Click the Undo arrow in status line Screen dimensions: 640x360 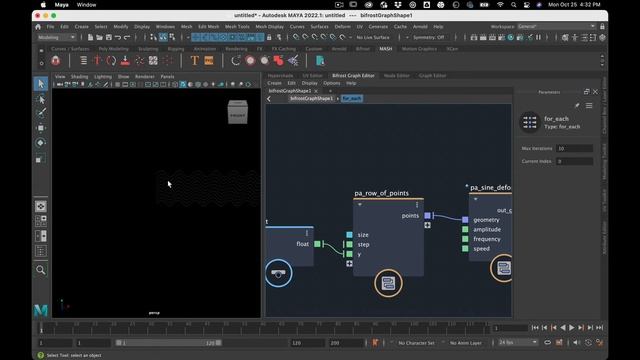click(118, 37)
